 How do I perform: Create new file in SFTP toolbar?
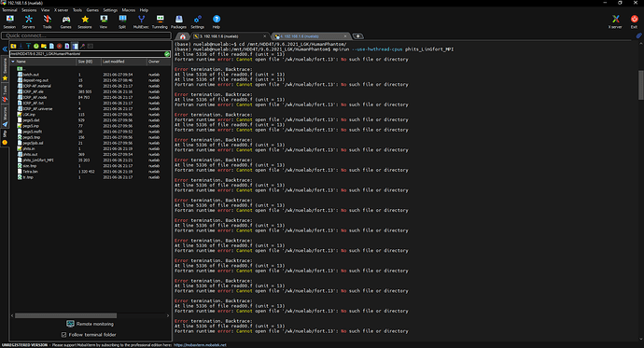click(x=51, y=46)
